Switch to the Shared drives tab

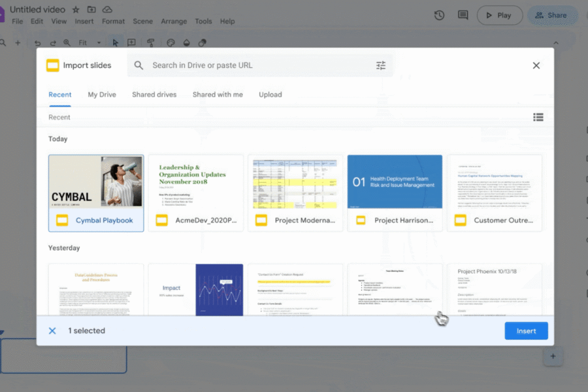tap(154, 94)
